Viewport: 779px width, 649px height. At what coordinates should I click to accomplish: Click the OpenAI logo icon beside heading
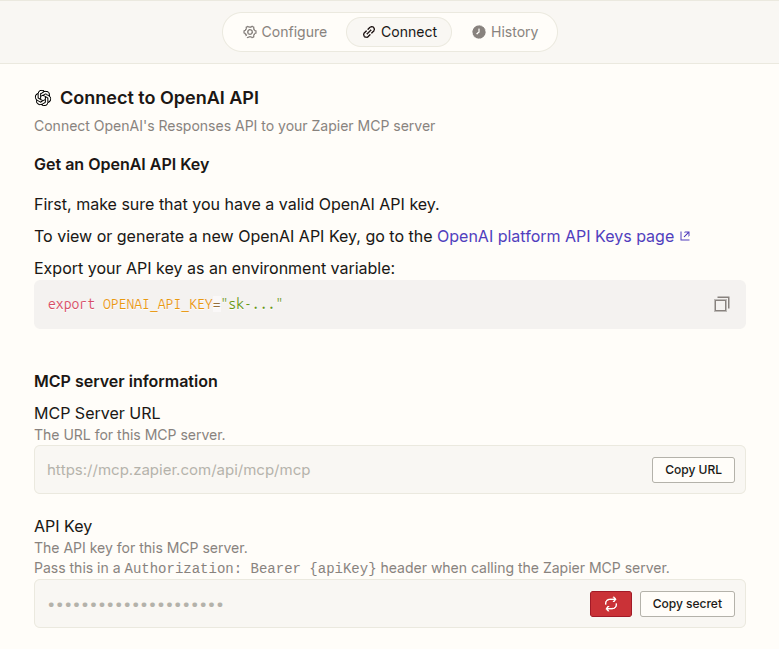43,98
